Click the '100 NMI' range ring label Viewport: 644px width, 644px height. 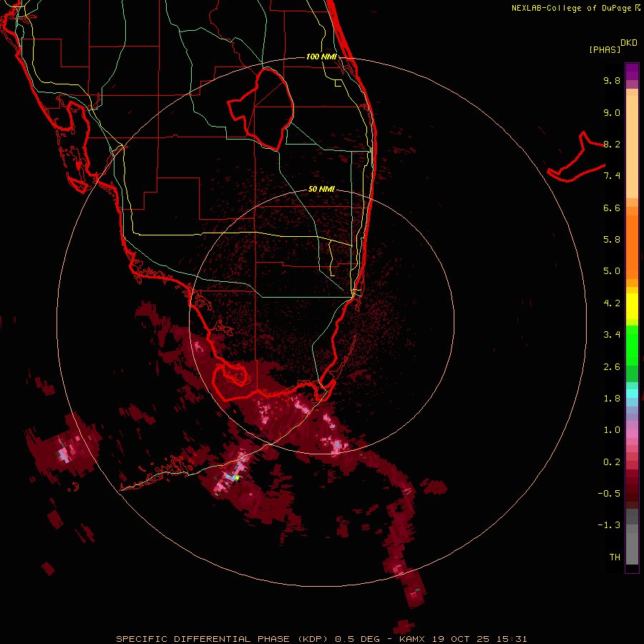coord(321,57)
